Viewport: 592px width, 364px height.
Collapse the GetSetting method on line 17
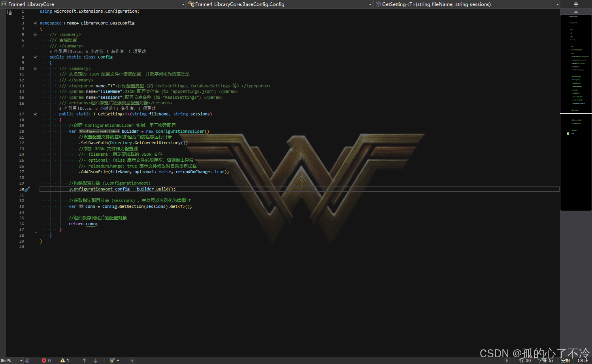click(35, 114)
